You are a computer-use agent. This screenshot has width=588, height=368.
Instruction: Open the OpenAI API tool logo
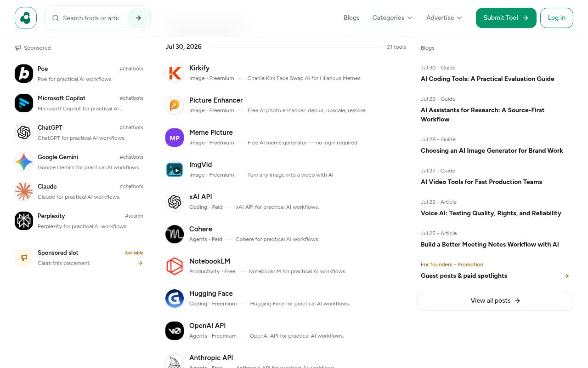(175, 331)
